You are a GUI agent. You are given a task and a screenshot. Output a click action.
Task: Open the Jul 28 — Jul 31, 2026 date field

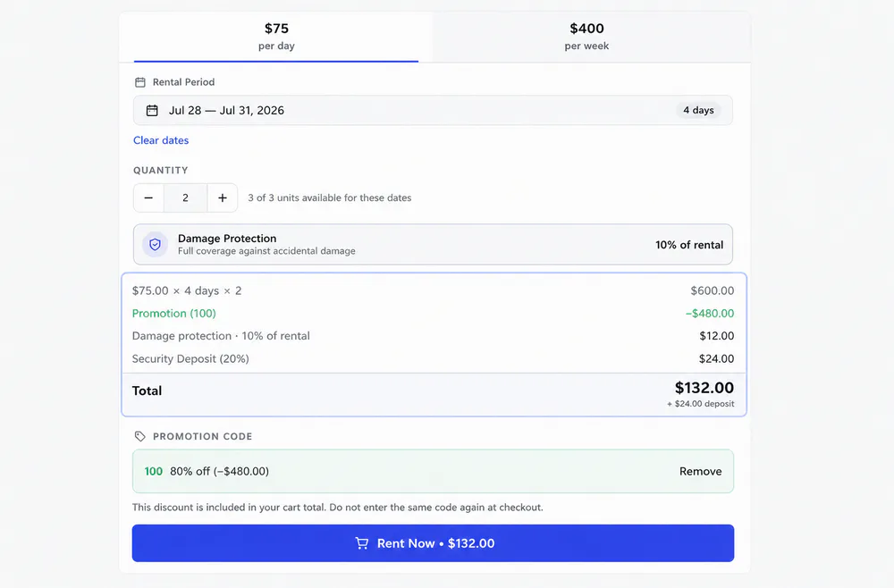point(433,111)
